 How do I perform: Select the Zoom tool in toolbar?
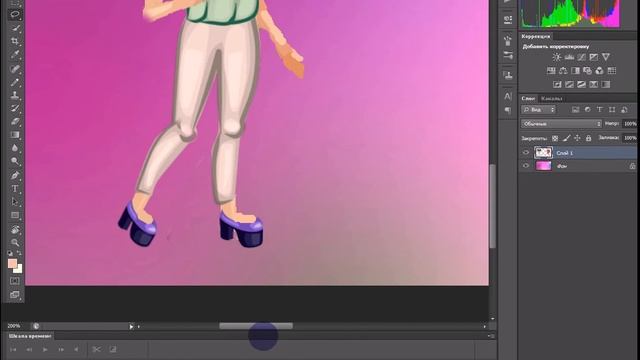pos(15,242)
